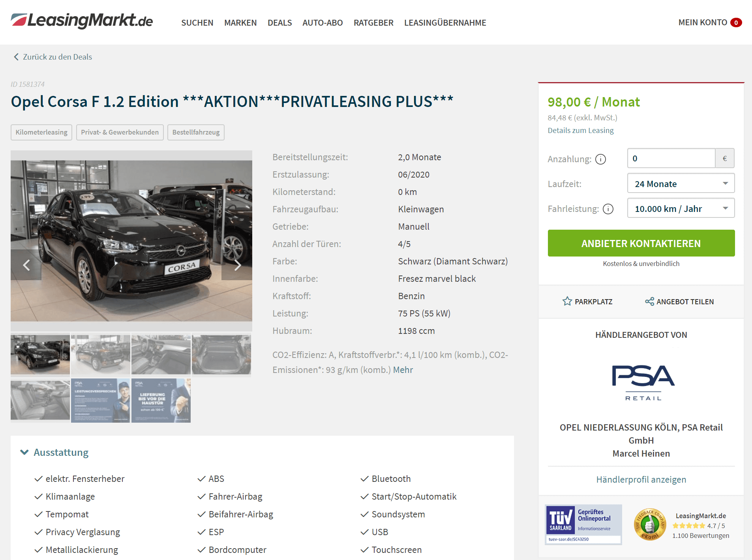Click the price 98,00 € / Monat
The image size is (752, 560).
(x=593, y=102)
